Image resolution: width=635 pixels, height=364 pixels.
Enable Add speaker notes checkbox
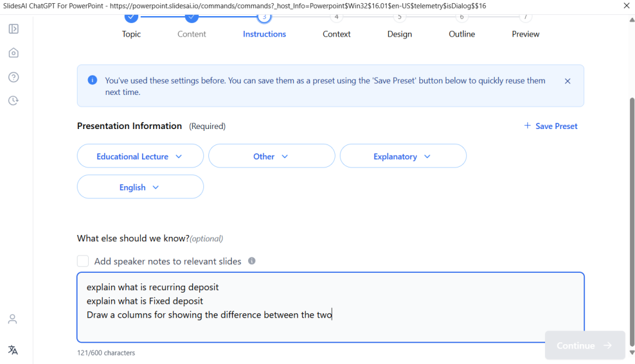(x=83, y=261)
